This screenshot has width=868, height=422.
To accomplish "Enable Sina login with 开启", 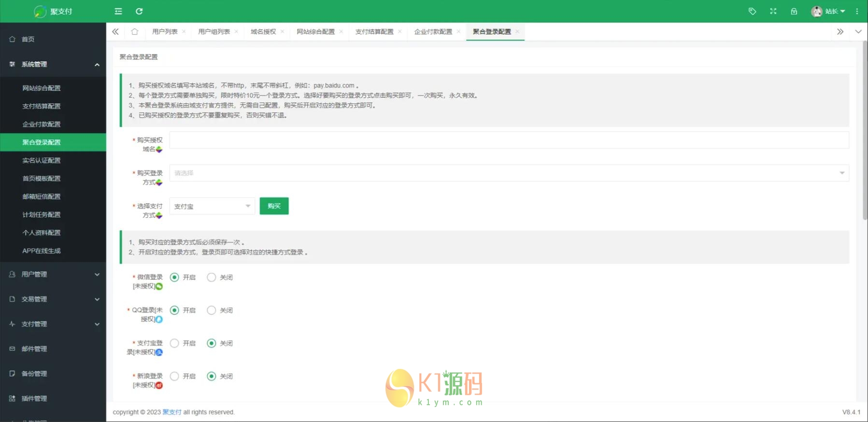I will [175, 376].
